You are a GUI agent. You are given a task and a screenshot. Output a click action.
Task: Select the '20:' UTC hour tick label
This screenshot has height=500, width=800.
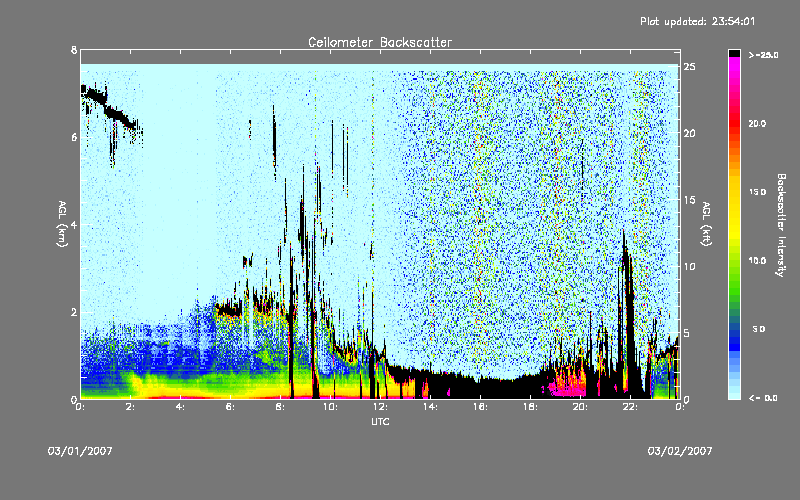click(x=580, y=407)
